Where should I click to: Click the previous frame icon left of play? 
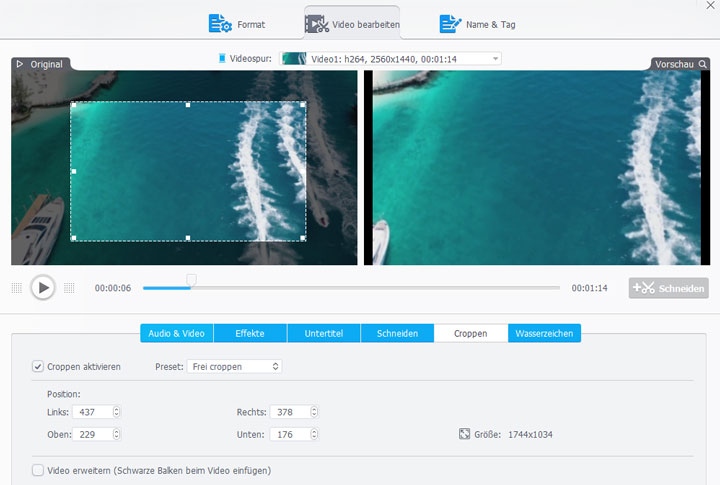pos(16,288)
